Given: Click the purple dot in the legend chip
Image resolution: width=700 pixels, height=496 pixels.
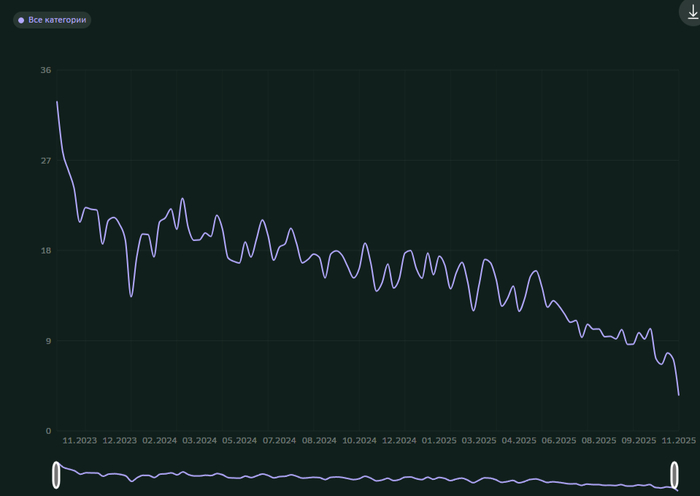Looking at the screenshot, I should [x=21, y=20].
